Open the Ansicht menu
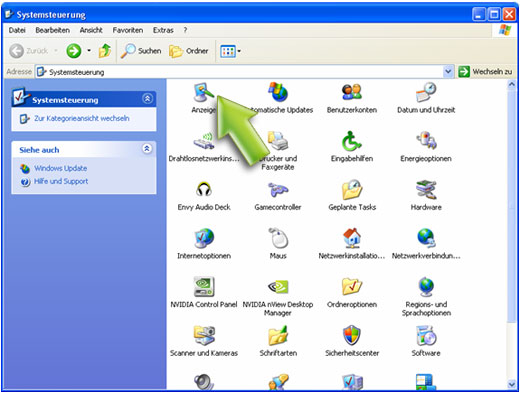The image size is (520, 393). click(91, 30)
